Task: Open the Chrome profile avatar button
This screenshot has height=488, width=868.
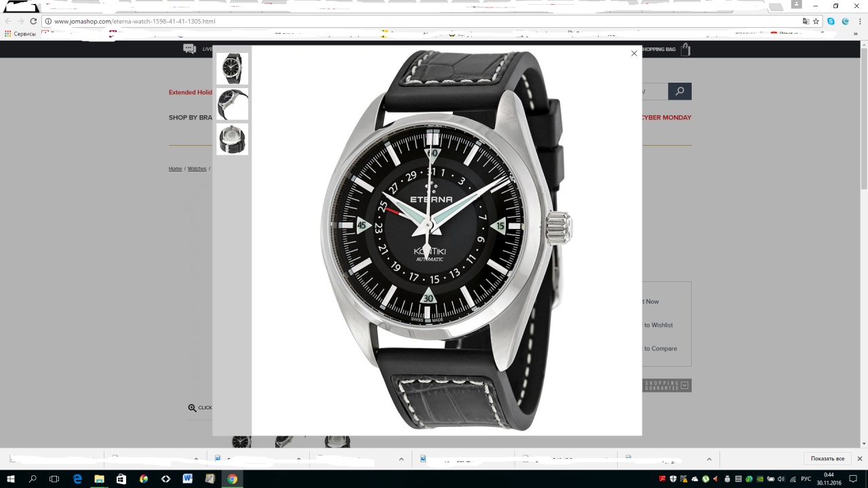Action: 797,5
